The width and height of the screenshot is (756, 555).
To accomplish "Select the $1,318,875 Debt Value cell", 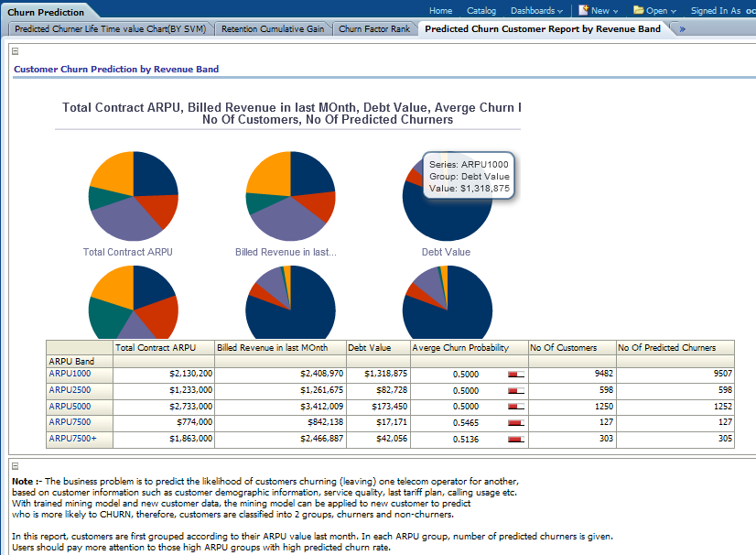I will 379,374.
